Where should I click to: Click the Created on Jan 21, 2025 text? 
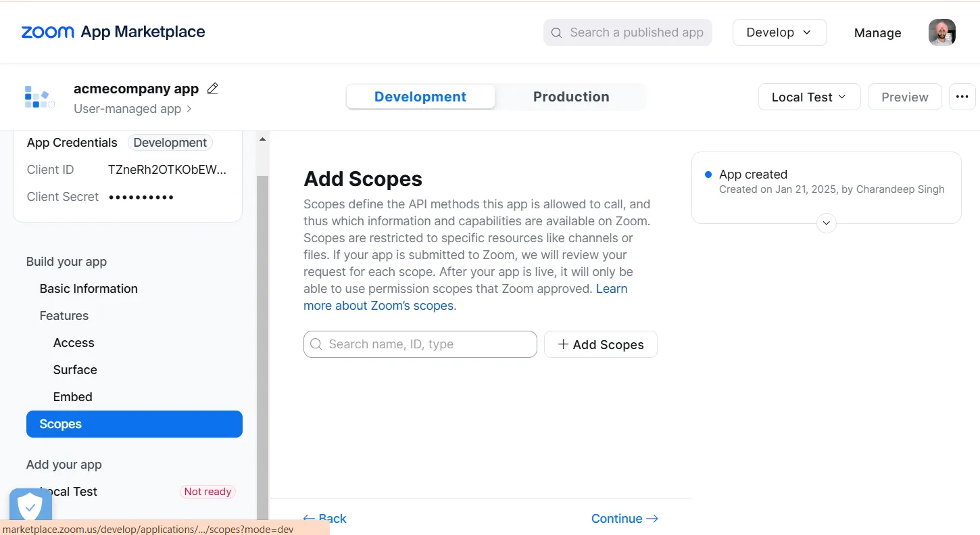click(x=832, y=189)
